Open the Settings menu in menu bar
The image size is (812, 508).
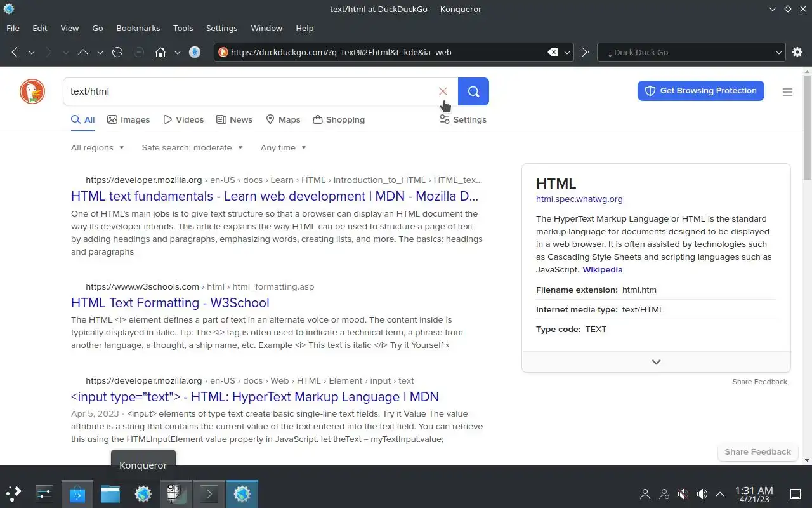click(222, 28)
